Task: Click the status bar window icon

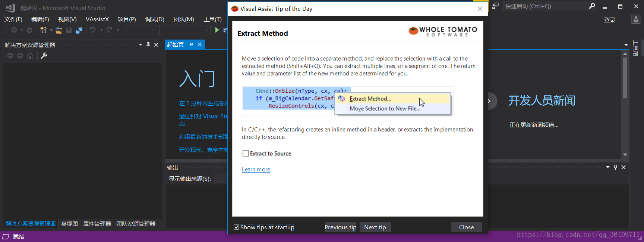Action: pos(6,237)
